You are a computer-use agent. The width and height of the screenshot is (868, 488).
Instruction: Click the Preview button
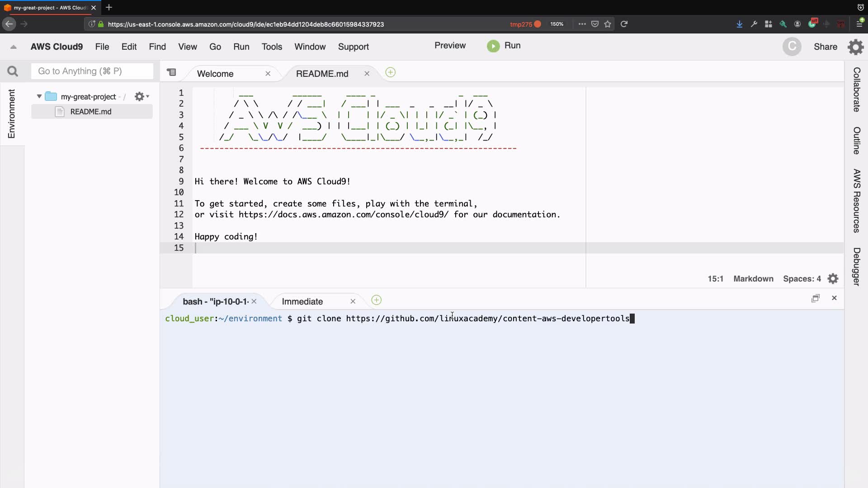tap(449, 46)
